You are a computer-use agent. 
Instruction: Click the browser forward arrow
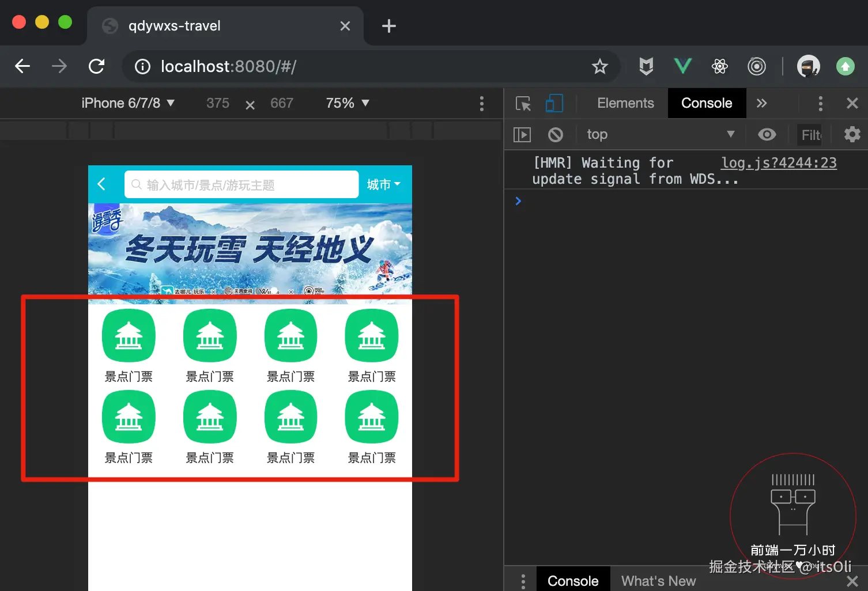click(59, 66)
